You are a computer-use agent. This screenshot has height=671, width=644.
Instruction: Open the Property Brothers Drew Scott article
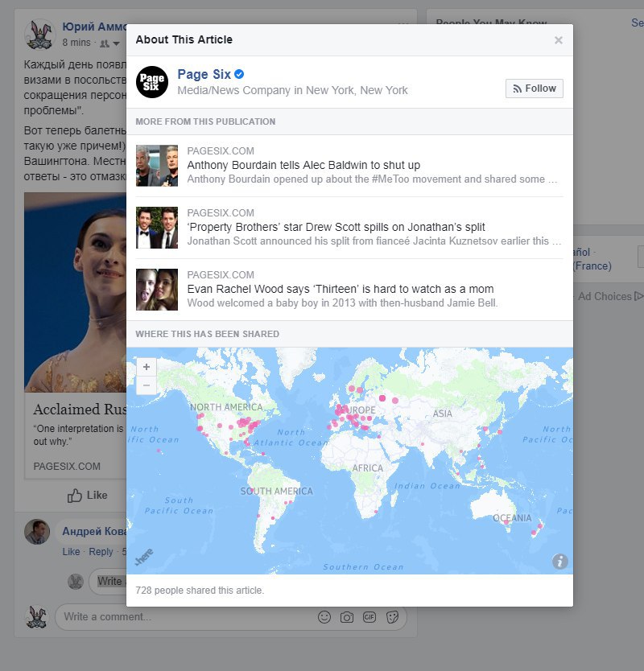336,227
